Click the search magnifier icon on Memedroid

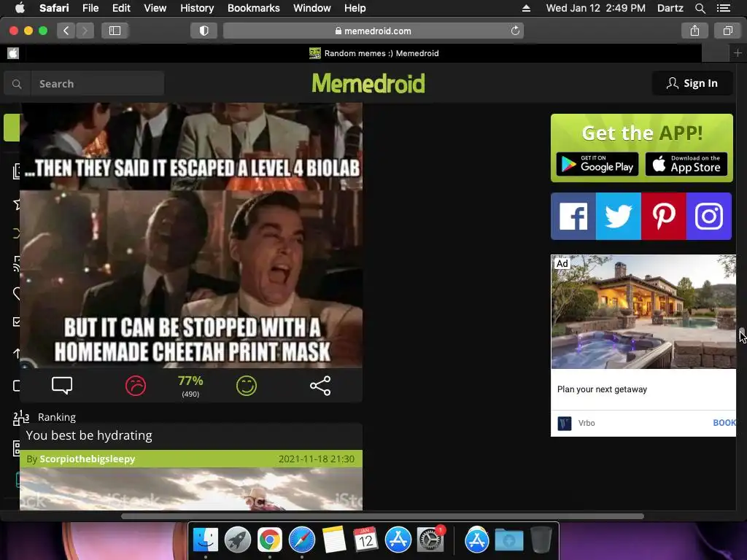click(x=18, y=84)
